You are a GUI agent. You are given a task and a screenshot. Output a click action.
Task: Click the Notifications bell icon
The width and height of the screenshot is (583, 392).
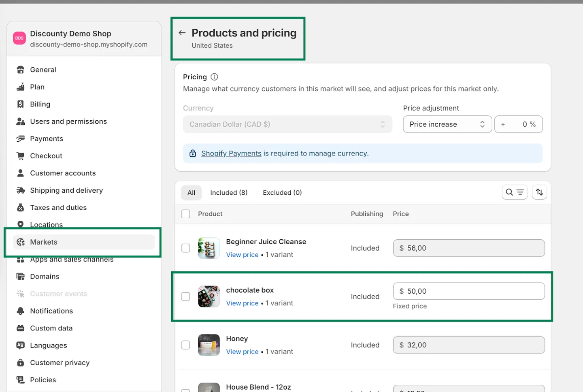20,311
